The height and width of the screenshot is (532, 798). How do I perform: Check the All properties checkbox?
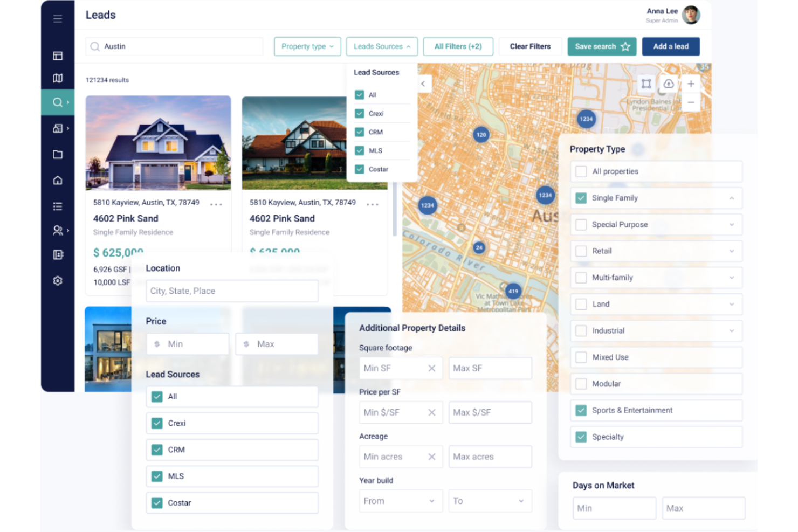click(581, 171)
